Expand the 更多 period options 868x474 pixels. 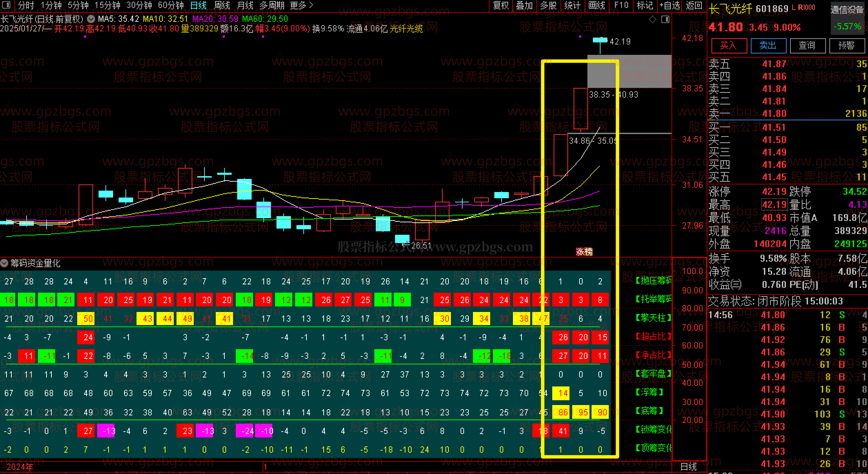302,5
